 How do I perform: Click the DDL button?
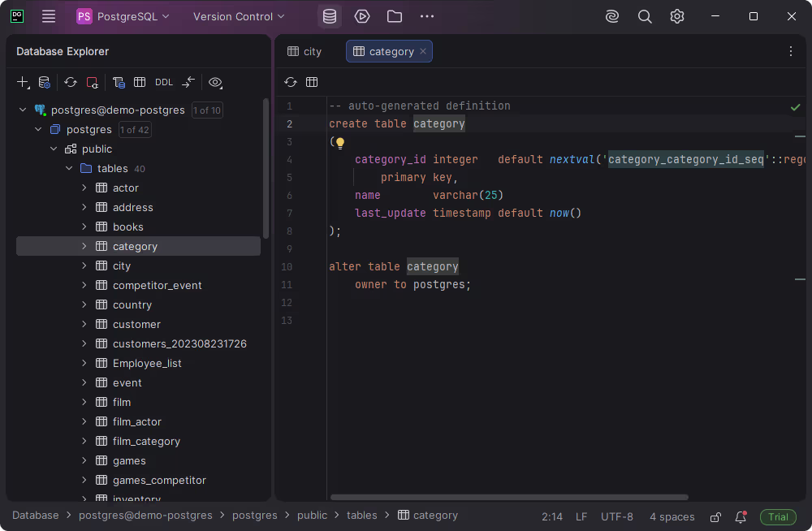point(164,82)
